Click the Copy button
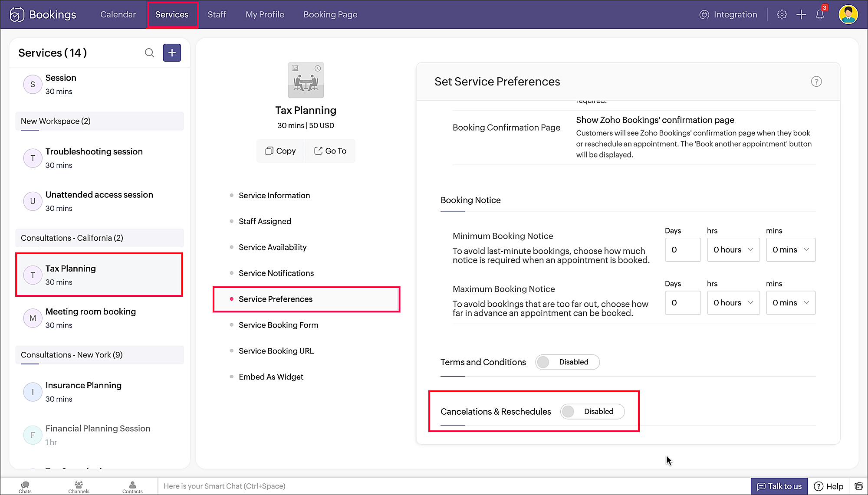Viewport: 868px width, 495px height. (280, 151)
